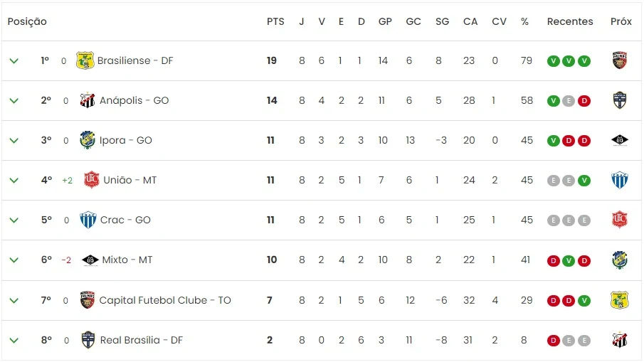Expand the Brasiliense - DF row chevron
This screenshot has height=362, width=644.
tap(14, 60)
